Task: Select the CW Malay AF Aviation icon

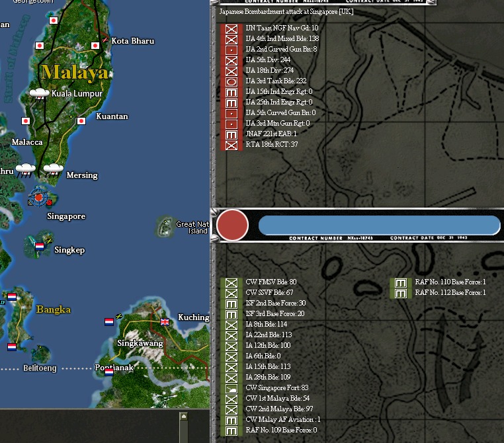Action: [231, 421]
